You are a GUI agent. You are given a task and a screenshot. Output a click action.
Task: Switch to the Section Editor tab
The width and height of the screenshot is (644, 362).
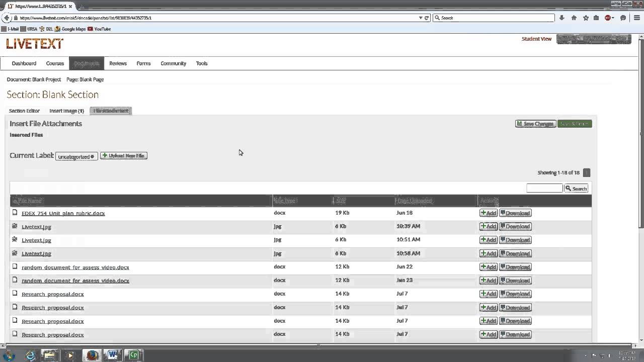(x=24, y=111)
